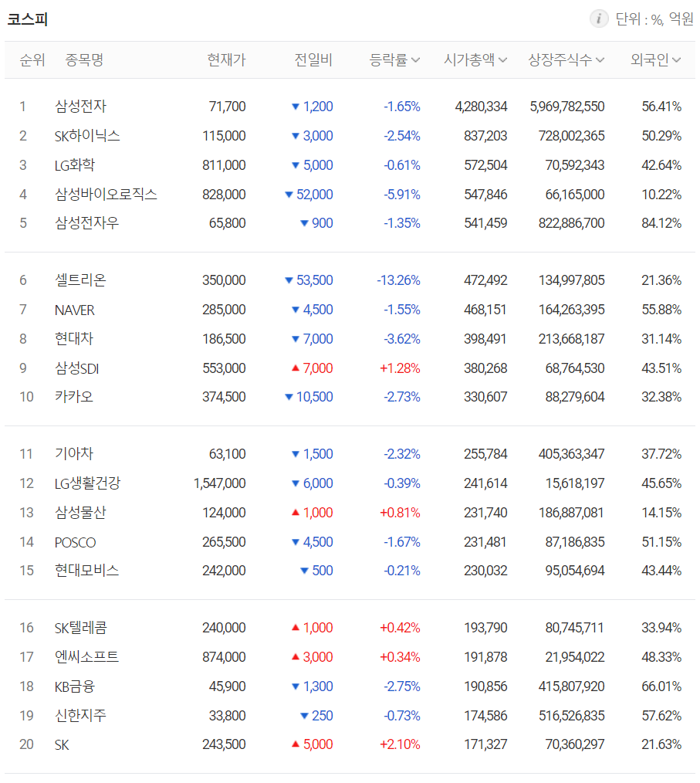
Task: Click the info icon next to 단위
Action: (599, 19)
